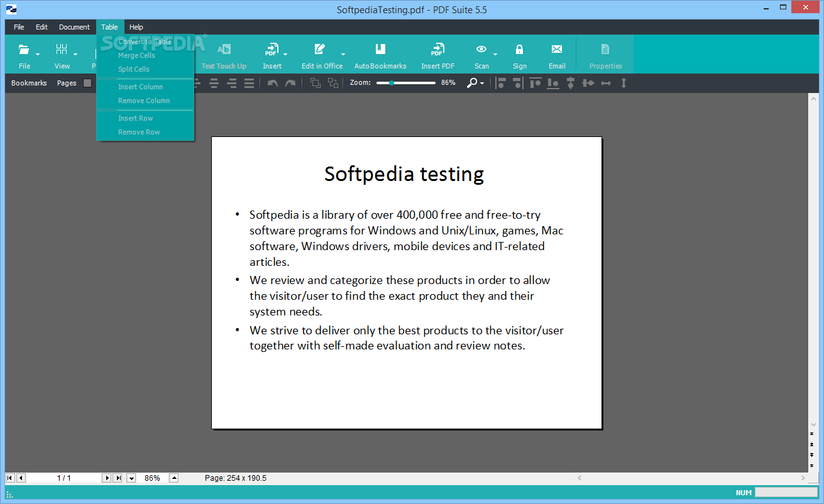Increase zoom with bottom up-arrow

point(174,478)
